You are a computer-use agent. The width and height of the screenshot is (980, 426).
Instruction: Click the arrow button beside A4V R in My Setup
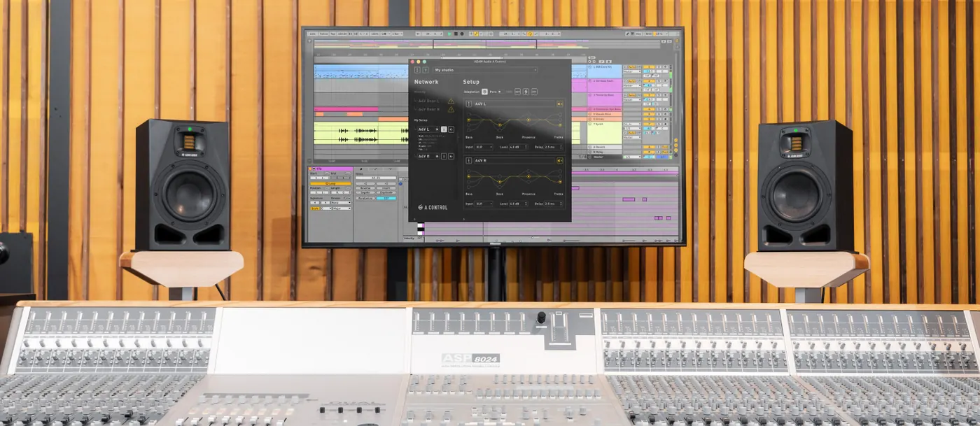point(451,156)
